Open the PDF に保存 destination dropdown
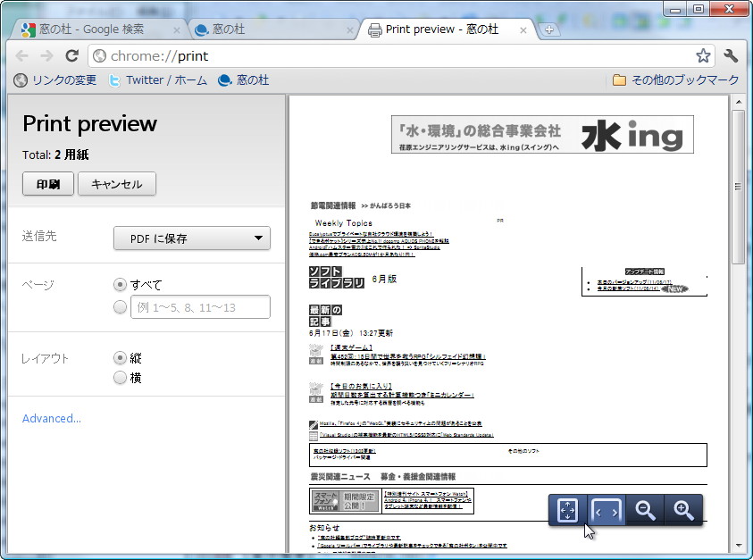The width and height of the screenshot is (753, 560). (192, 238)
